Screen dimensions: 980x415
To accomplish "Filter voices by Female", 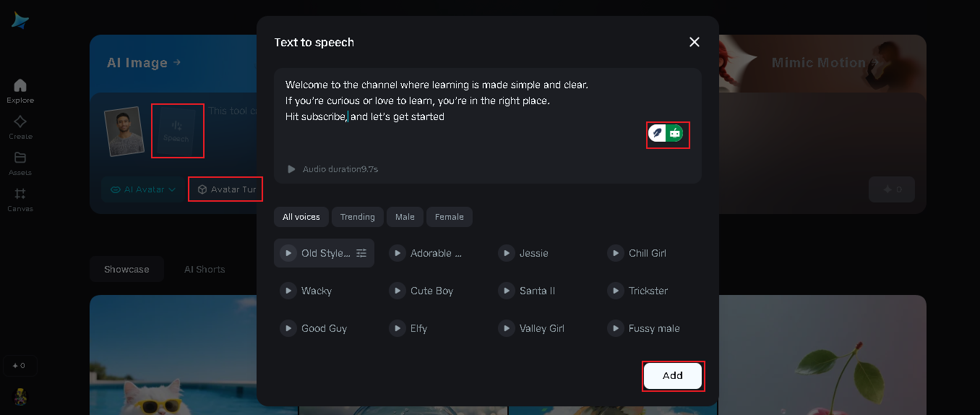I will pos(449,217).
